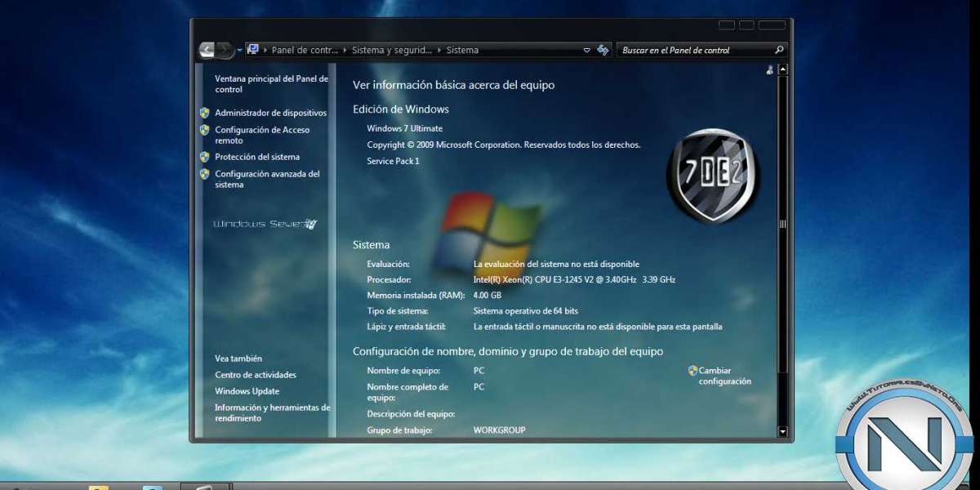Click the Forward navigation arrow button
The height and width of the screenshot is (490, 980).
pyautogui.click(x=225, y=50)
